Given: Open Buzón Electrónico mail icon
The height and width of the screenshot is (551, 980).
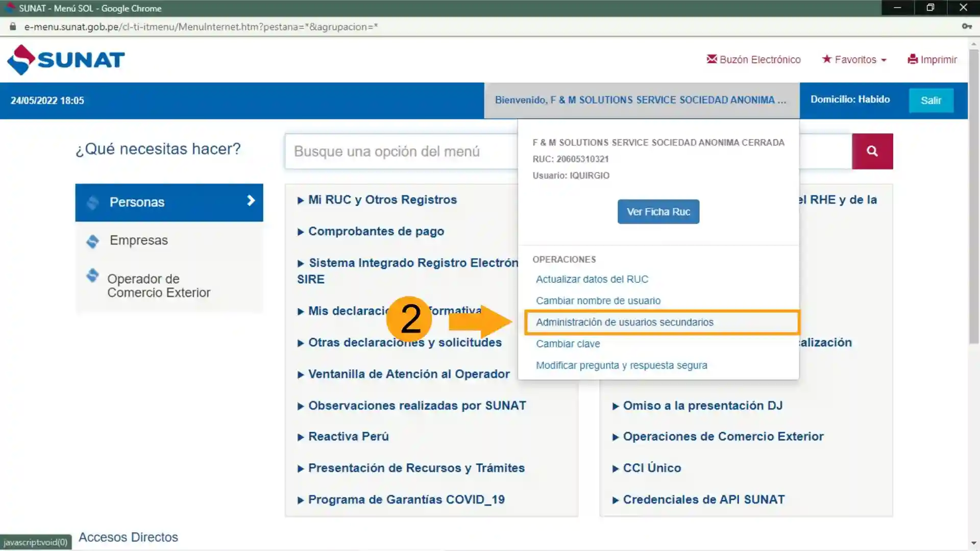Looking at the screenshot, I should click(712, 59).
